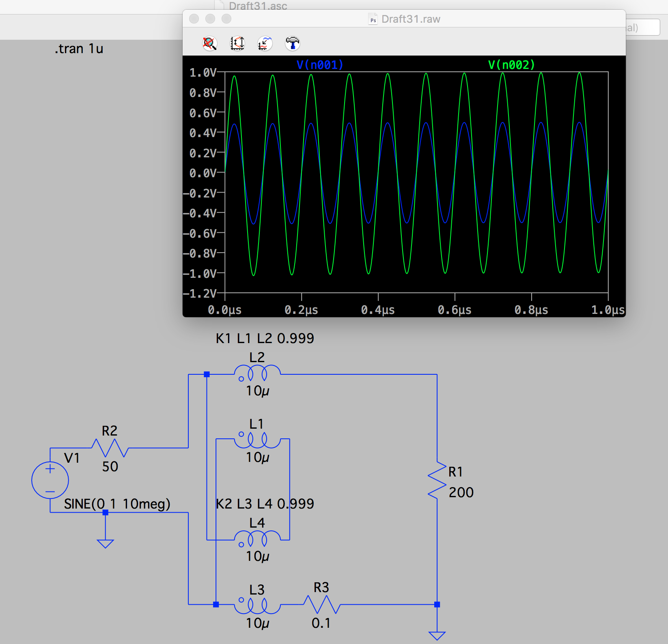The image size is (668, 644).
Task: Close the Draft31.raw waveform window
Action: point(194,19)
